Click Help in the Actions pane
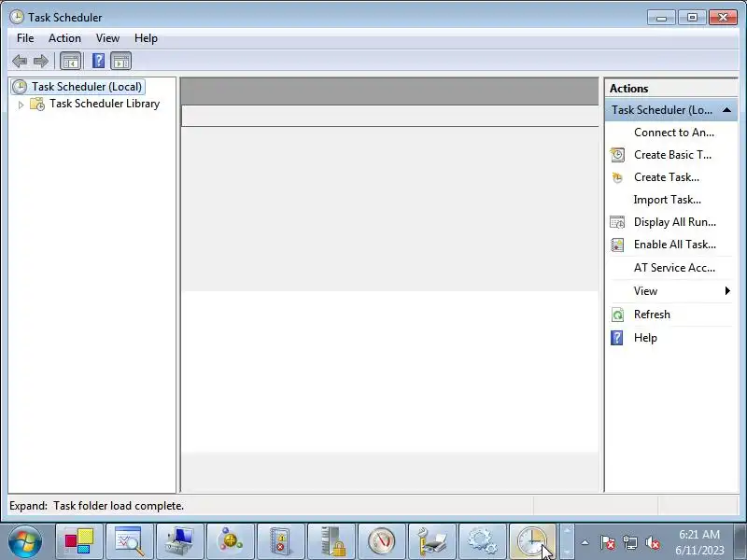 (645, 338)
